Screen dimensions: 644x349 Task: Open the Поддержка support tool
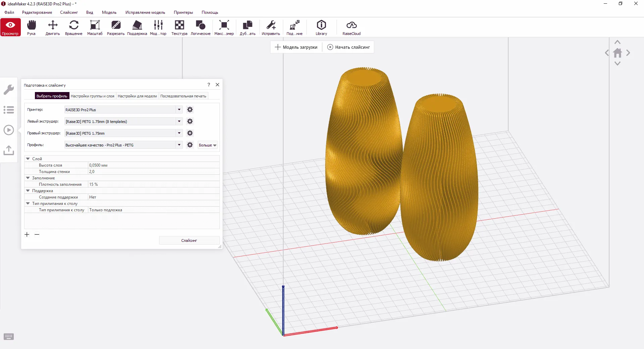click(137, 27)
